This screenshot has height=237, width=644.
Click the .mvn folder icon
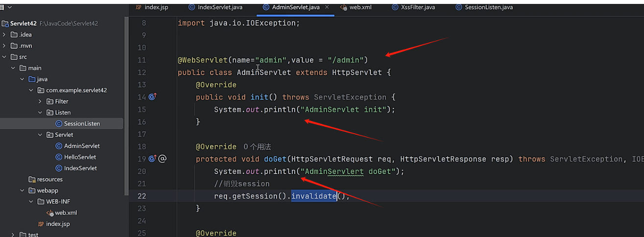(14, 46)
